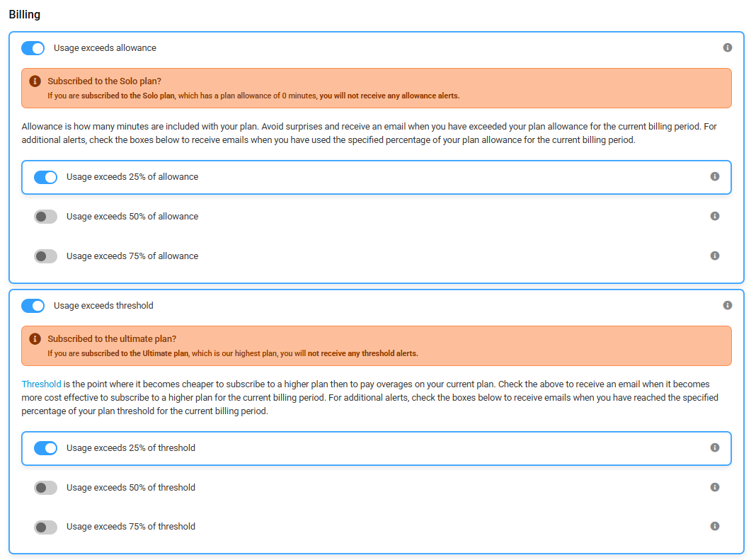This screenshot has width=751, height=560.
Task: Click the Billing heading
Action: [25, 14]
